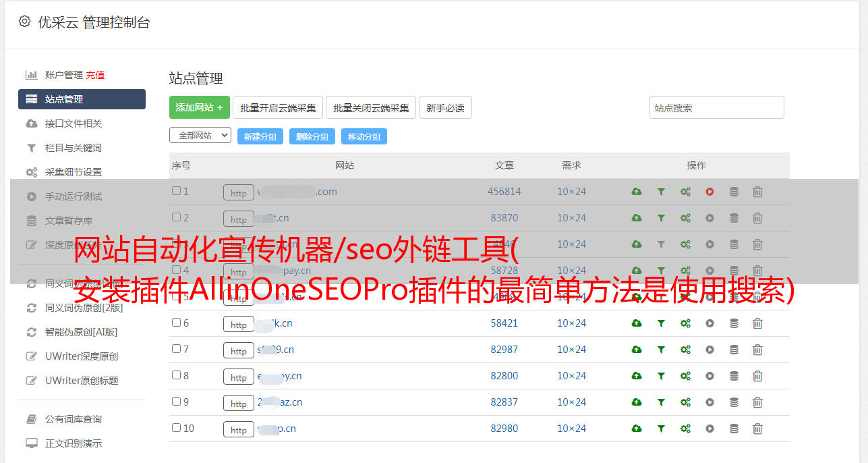Screen dimensions: 868x463
Task: Click the database icon in row 2
Action: tap(734, 218)
